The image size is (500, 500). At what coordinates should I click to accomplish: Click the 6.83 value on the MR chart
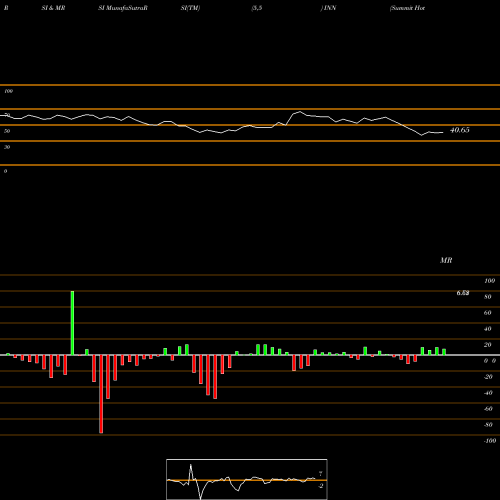click(x=463, y=293)
